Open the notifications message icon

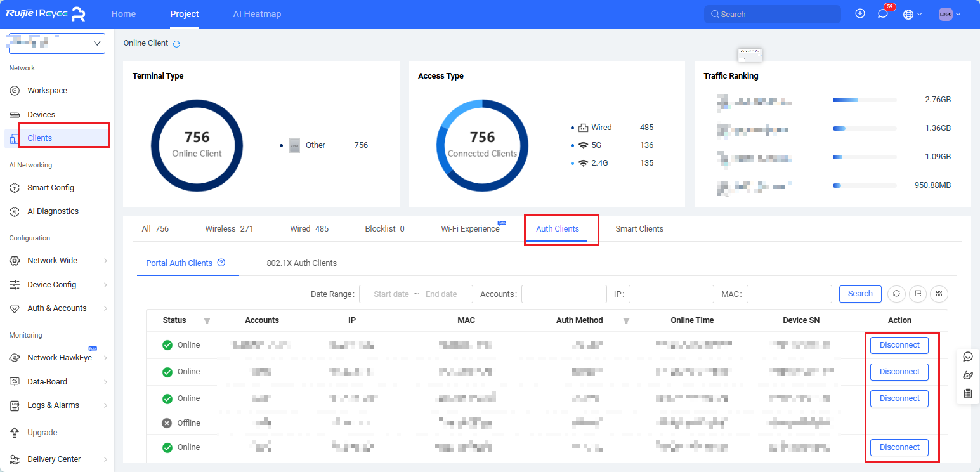882,14
